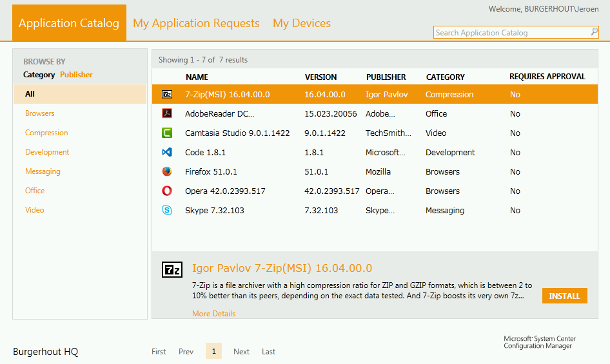This screenshot has height=364, width=610.
Task: Select the 7-Zip(MSI) 16.04.00.0 name
Action: [x=227, y=94]
